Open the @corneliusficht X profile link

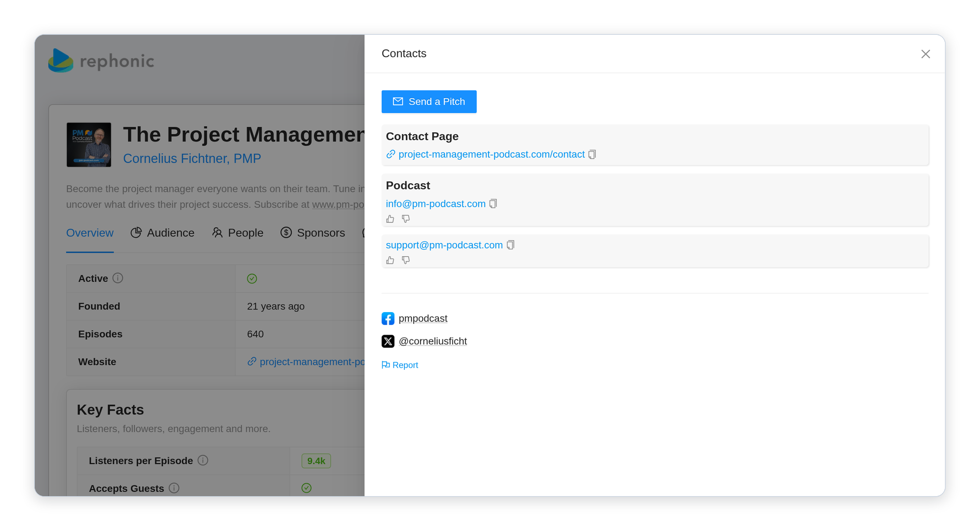click(x=433, y=341)
